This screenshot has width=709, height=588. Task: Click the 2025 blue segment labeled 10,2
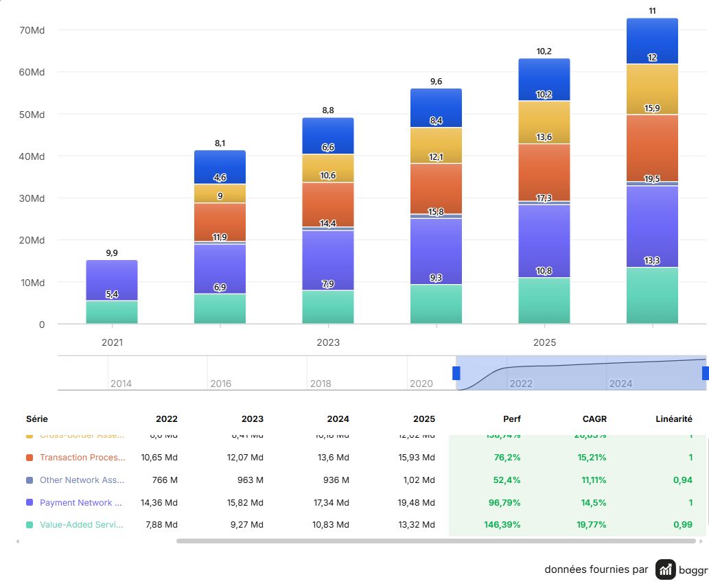(544, 80)
